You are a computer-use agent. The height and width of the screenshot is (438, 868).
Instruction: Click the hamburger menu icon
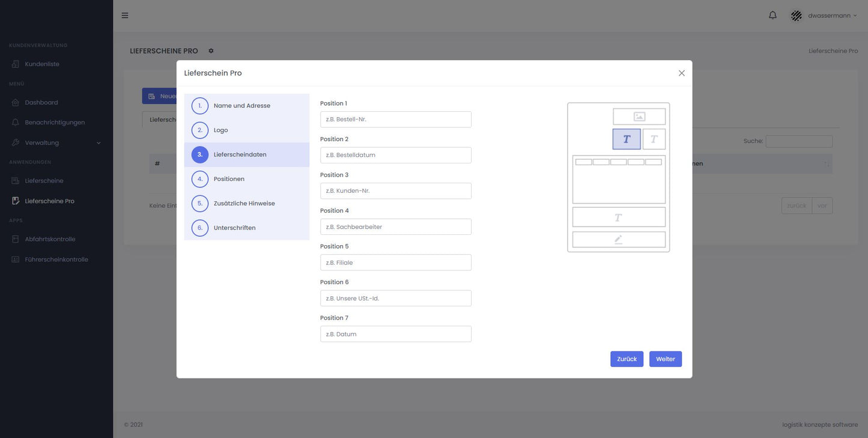[125, 16]
